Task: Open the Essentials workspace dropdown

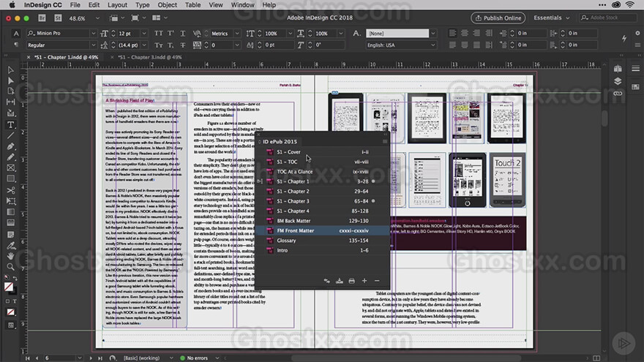Action: click(552, 18)
